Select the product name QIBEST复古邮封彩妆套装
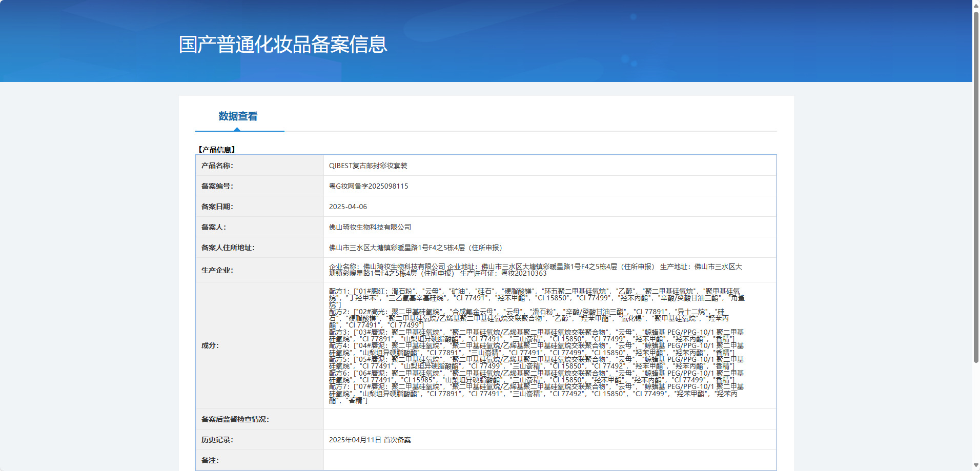980x471 pixels. (368, 166)
